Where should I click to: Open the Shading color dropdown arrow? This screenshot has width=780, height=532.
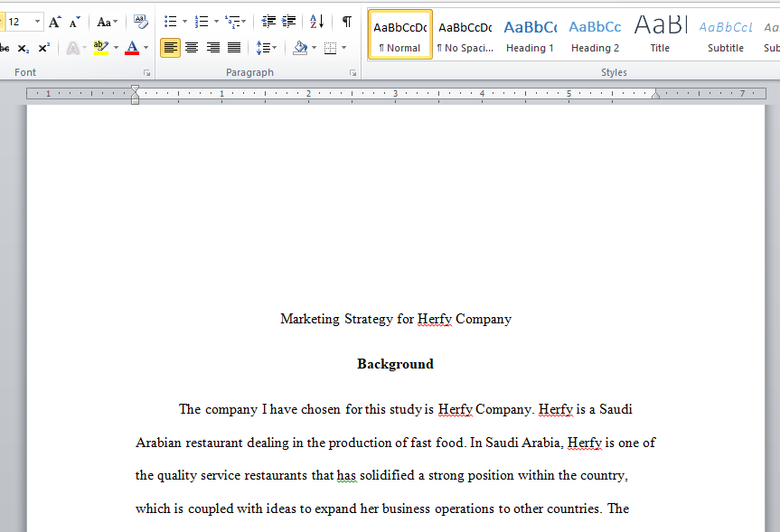[x=314, y=48]
